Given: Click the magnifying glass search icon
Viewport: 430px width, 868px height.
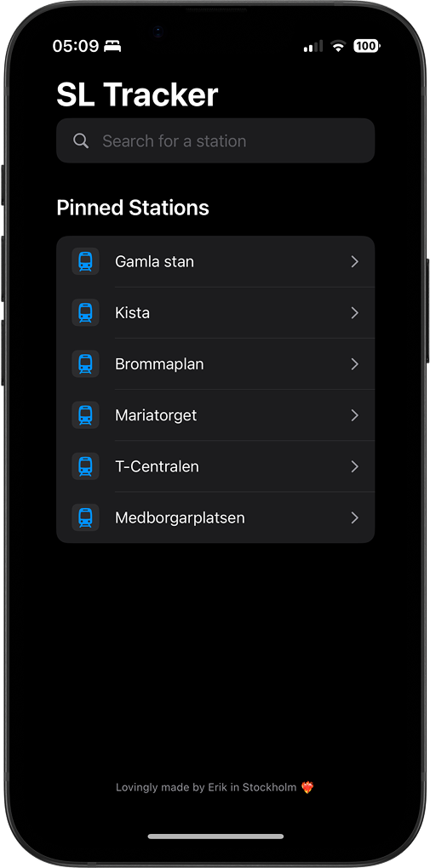Looking at the screenshot, I should (x=81, y=140).
